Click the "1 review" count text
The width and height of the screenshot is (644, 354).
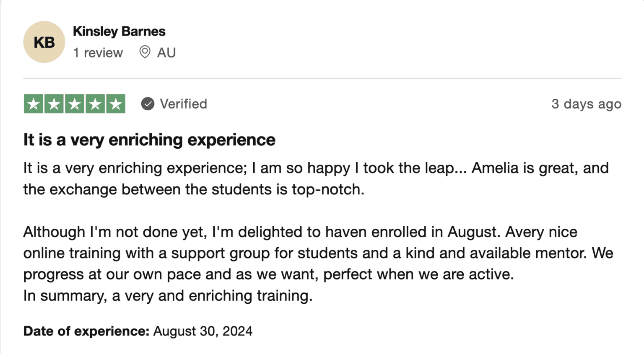tap(98, 53)
